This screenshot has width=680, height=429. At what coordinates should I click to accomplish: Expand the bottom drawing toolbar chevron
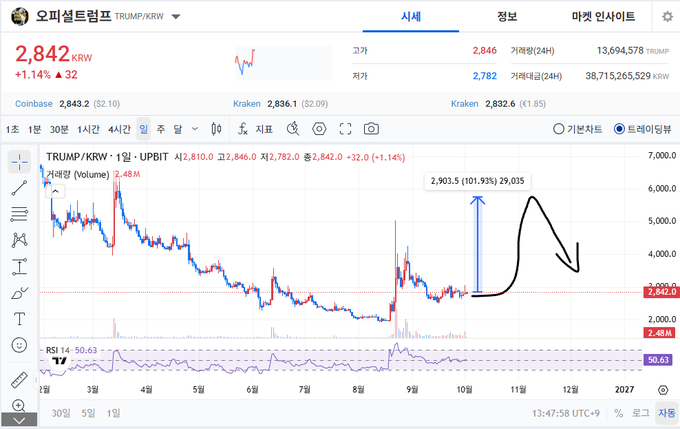pos(19,420)
